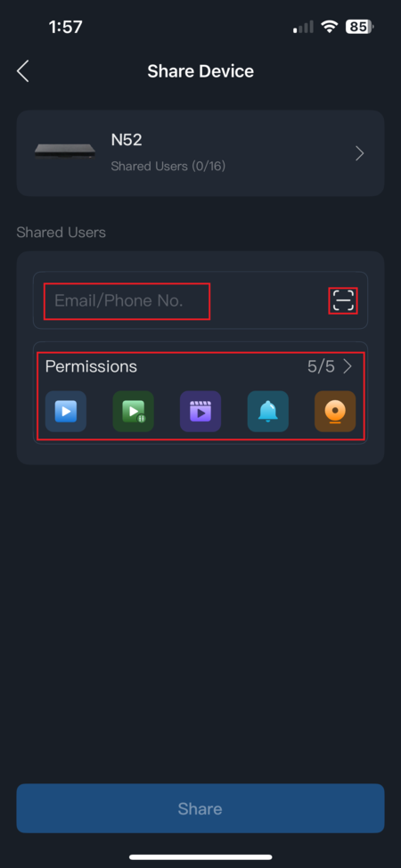
Task: Tap the battery level indicator
Action: 359,27
